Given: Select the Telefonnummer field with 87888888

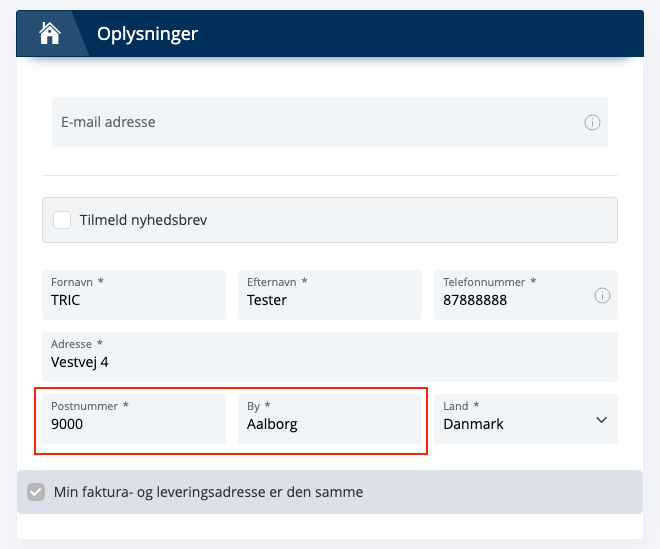Looking at the screenshot, I should click(510, 299).
